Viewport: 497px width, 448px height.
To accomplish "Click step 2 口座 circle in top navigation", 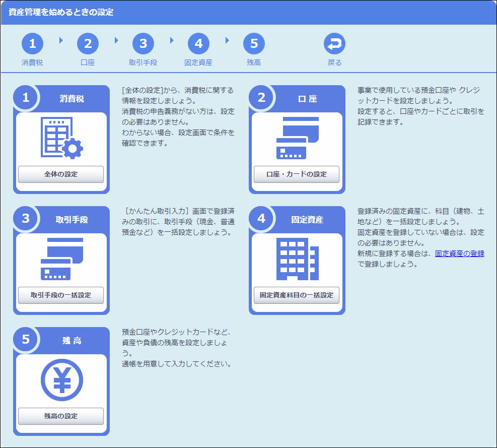I will point(88,44).
